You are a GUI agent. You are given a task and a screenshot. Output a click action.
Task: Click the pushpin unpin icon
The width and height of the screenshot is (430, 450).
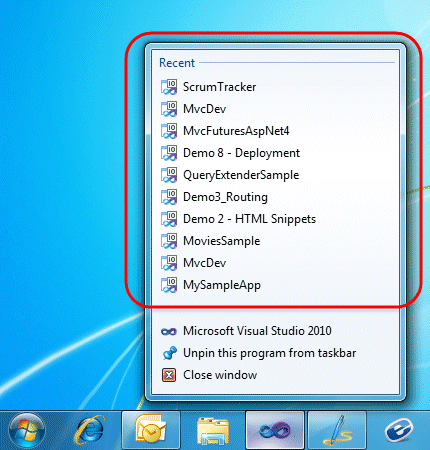169,353
